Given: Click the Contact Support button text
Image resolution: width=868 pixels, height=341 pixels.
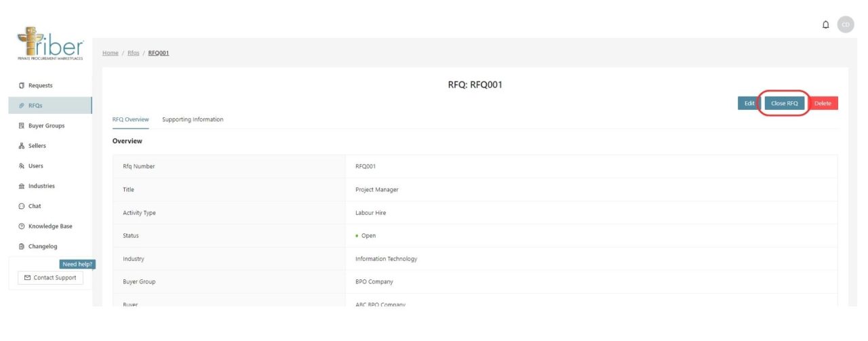Looking at the screenshot, I should [x=55, y=278].
